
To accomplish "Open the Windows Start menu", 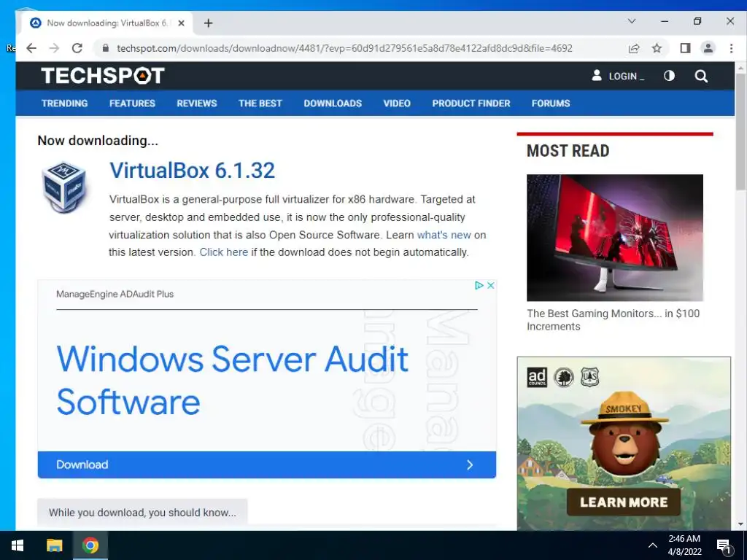I will [18, 545].
